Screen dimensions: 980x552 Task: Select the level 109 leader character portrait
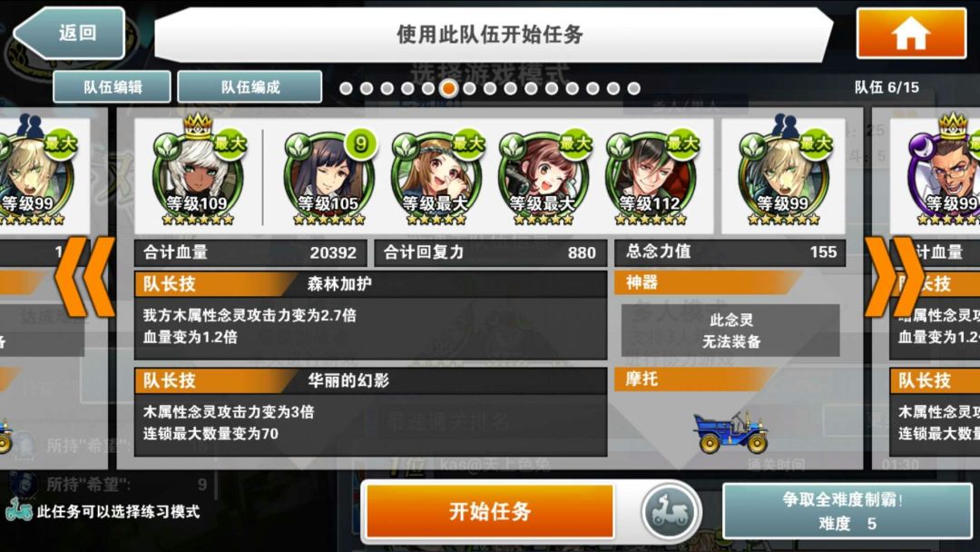click(x=198, y=172)
